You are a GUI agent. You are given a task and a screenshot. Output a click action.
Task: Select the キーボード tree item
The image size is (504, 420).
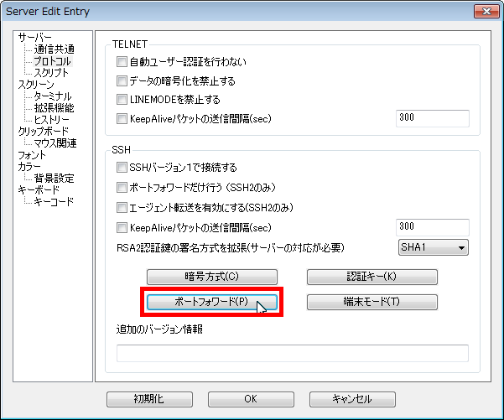[39, 190]
